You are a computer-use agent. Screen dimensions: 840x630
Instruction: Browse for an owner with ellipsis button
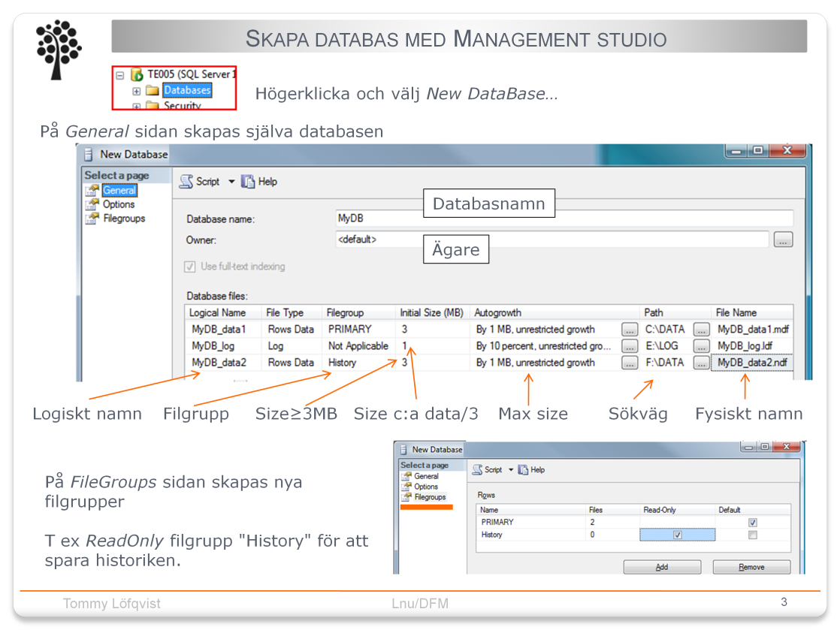[x=783, y=240]
